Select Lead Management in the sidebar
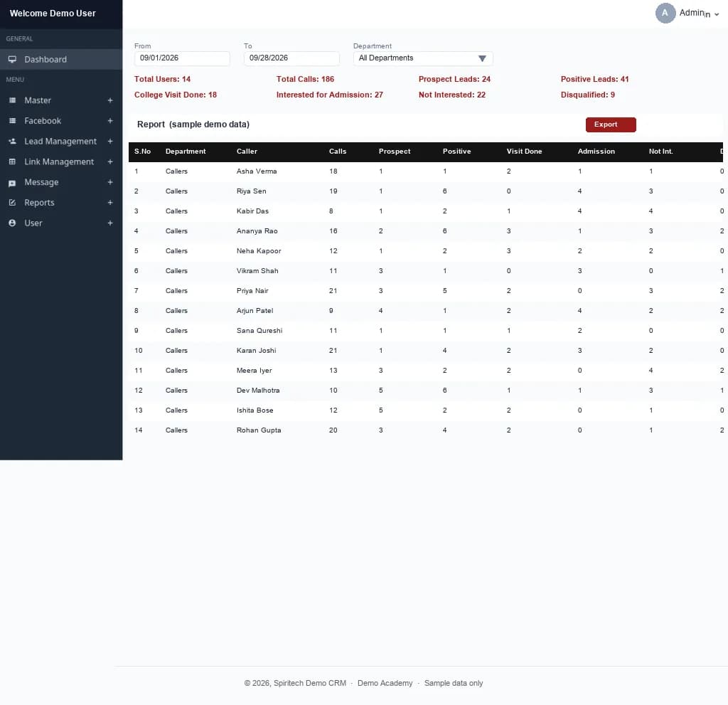The image size is (728, 705). click(61, 142)
